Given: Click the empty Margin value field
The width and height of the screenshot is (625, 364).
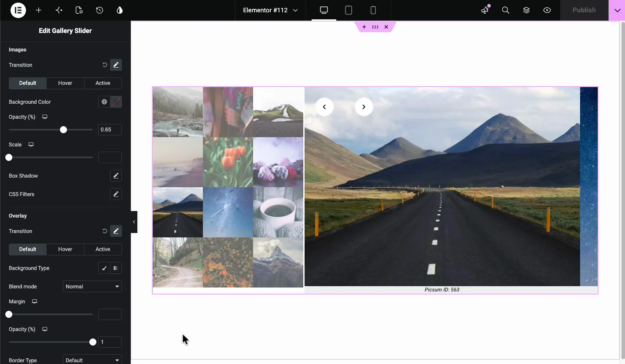Looking at the screenshot, I should (x=110, y=314).
